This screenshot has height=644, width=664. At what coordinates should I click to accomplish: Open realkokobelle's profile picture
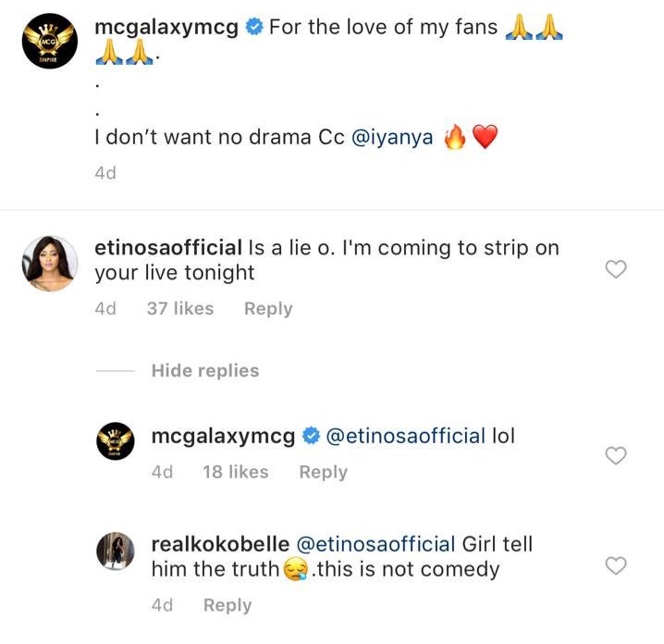click(117, 555)
